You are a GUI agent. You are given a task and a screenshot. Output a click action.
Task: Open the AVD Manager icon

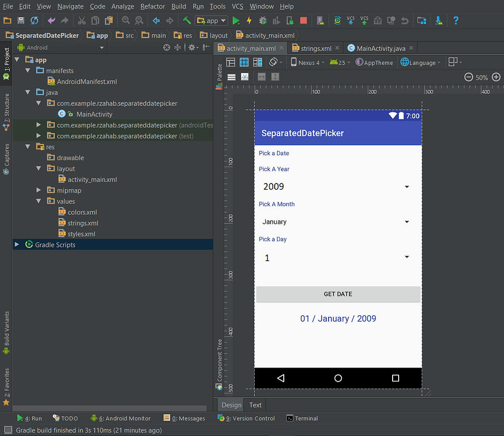[320, 21]
